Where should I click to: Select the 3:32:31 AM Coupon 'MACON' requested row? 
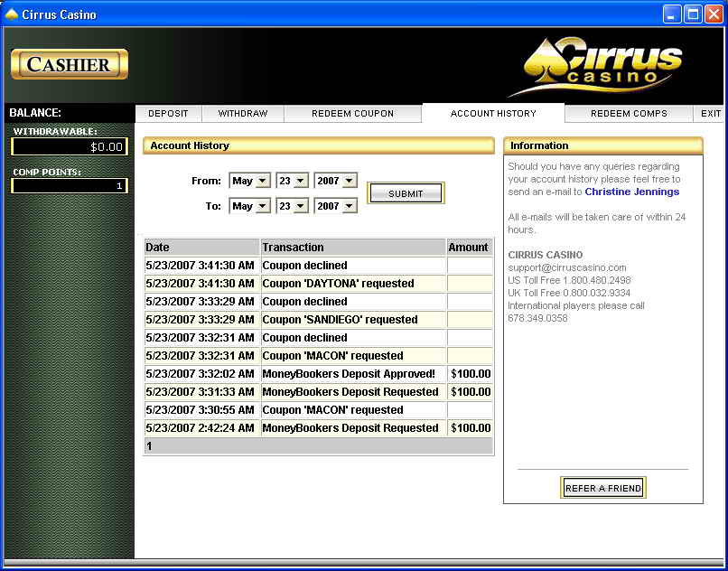coord(319,356)
